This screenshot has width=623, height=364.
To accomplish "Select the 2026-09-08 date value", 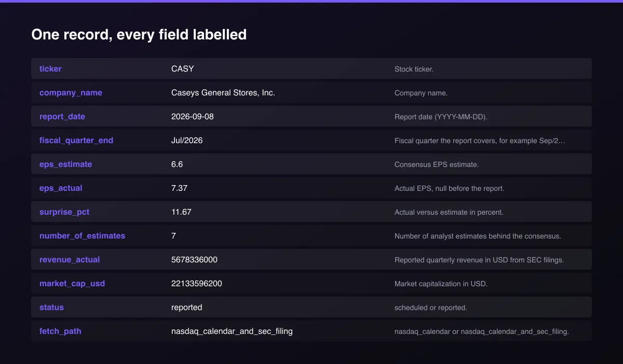I will 193,117.
